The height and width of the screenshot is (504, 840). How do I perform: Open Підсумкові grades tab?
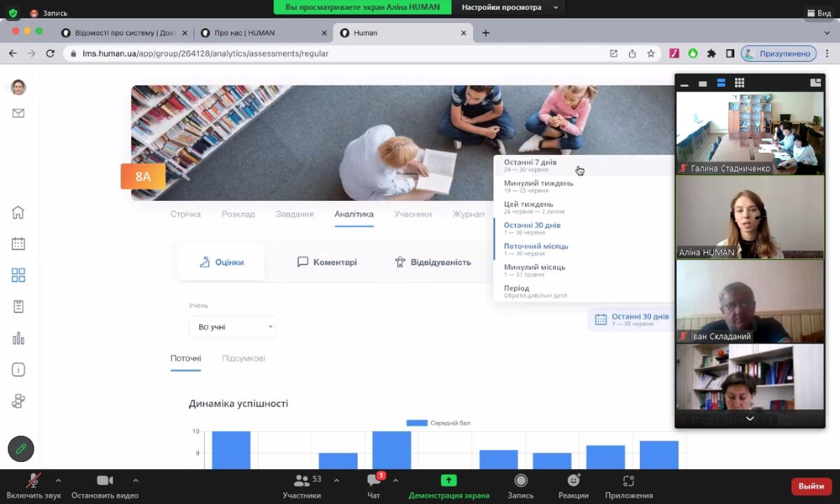(x=244, y=358)
